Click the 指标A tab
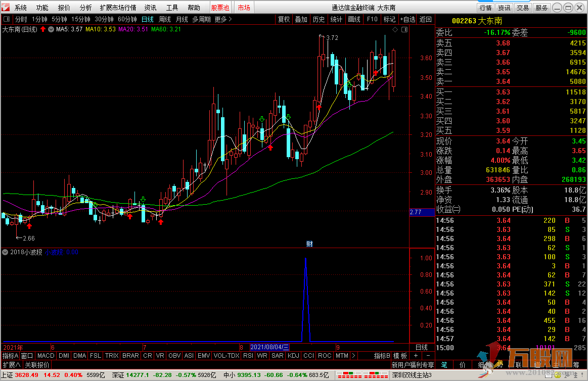Screen dimensions: 588x381 (11, 356)
